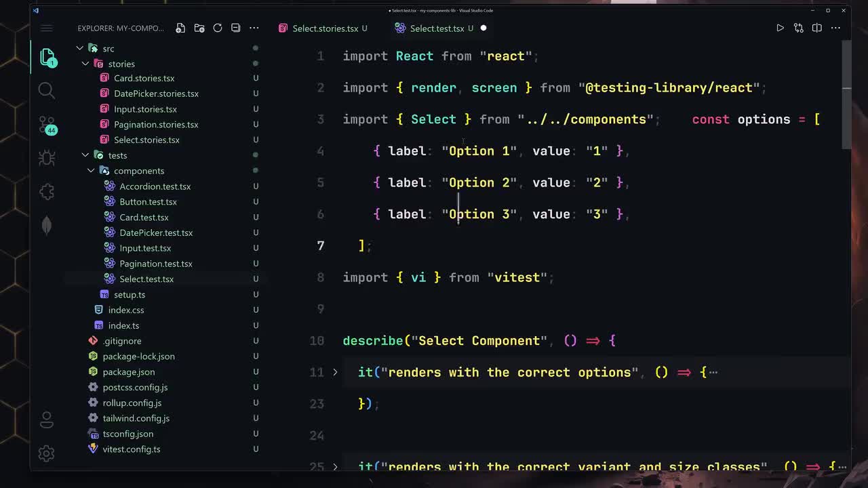Open the Accounts icon in activity bar
The width and height of the screenshot is (868, 488).
pos(47,420)
